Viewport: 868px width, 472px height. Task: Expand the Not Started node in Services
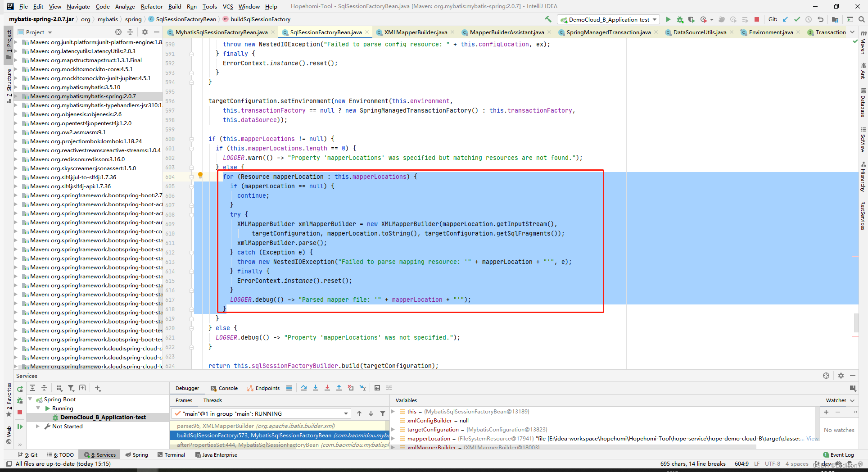38,426
